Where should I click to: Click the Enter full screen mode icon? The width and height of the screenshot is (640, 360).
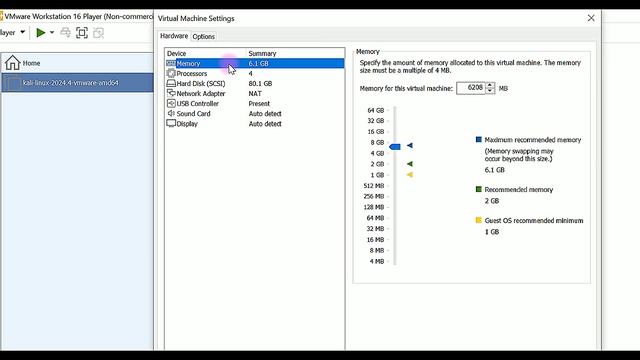click(82, 33)
